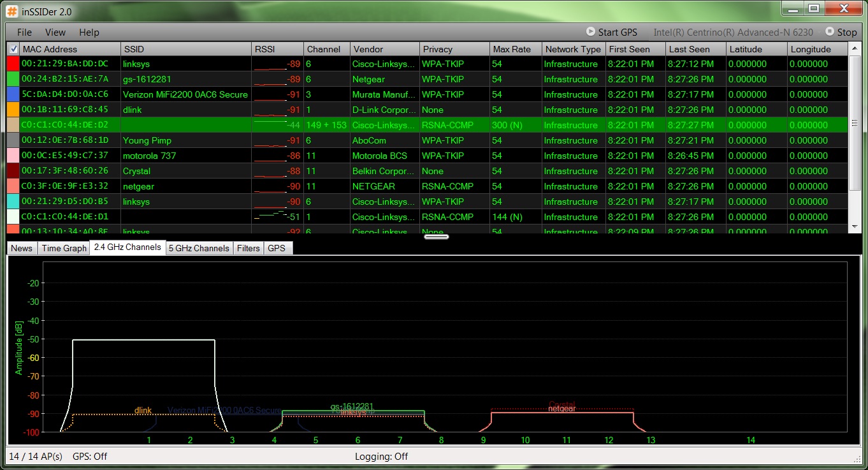Click the gs-1612281 label in channel graph
This screenshot has height=470, width=868.
point(352,406)
